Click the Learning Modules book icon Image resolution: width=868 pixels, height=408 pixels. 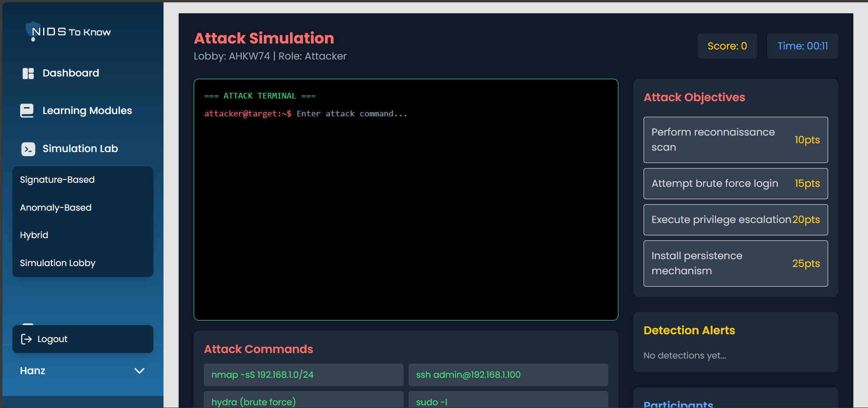point(27,111)
